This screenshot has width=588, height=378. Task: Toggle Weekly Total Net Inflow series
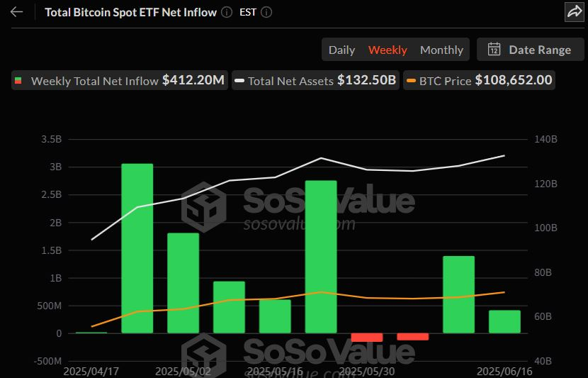95,81
